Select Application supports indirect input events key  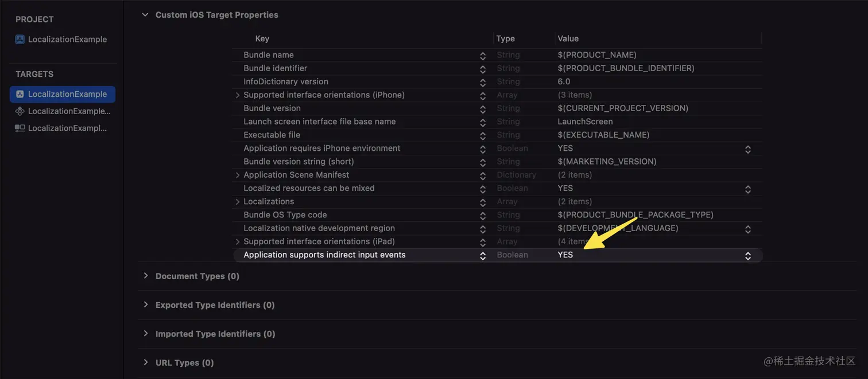tap(324, 255)
